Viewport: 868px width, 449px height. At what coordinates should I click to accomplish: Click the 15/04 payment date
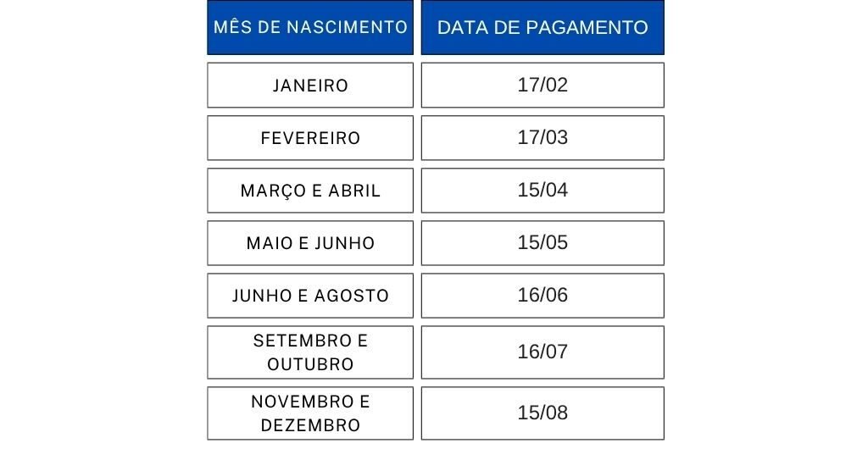pos(542,191)
